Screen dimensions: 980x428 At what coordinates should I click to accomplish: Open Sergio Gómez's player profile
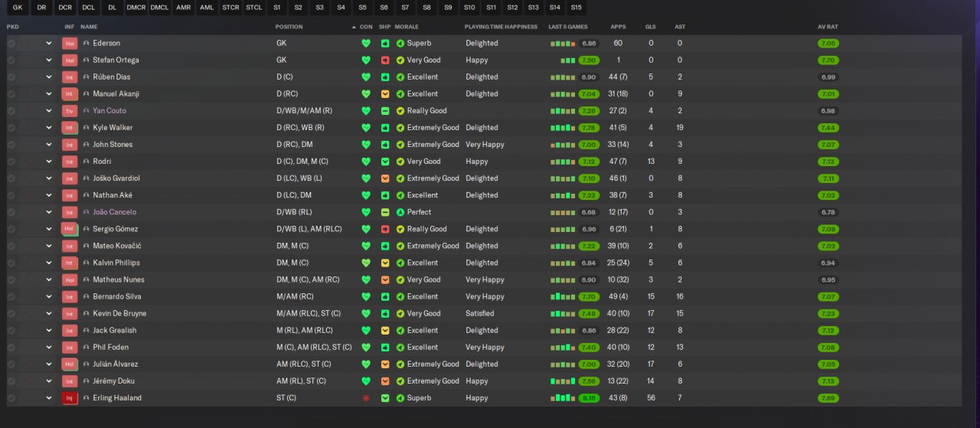tap(116, 229)
